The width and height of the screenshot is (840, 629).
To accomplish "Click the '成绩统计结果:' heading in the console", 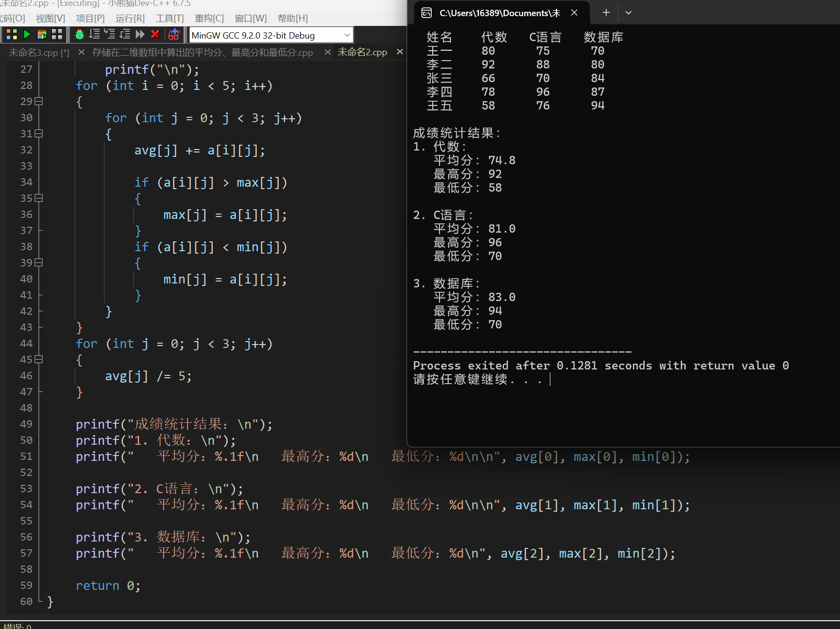I will [457, 133].
